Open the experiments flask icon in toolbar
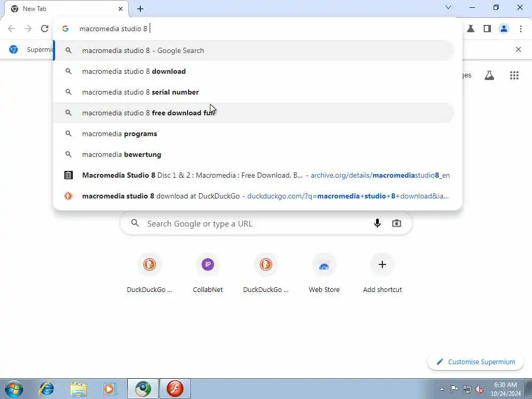This screenshot has height=399, width=532. (x=471, y=29)
